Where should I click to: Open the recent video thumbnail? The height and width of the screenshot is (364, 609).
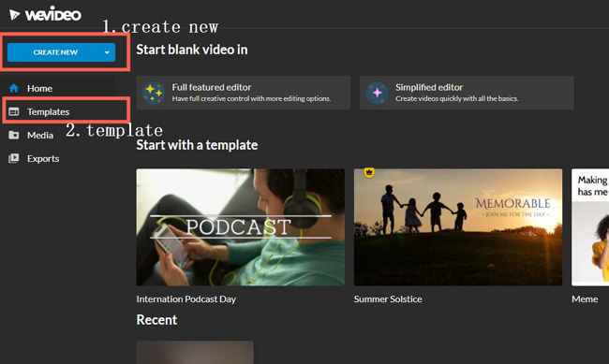coord(195,353)
